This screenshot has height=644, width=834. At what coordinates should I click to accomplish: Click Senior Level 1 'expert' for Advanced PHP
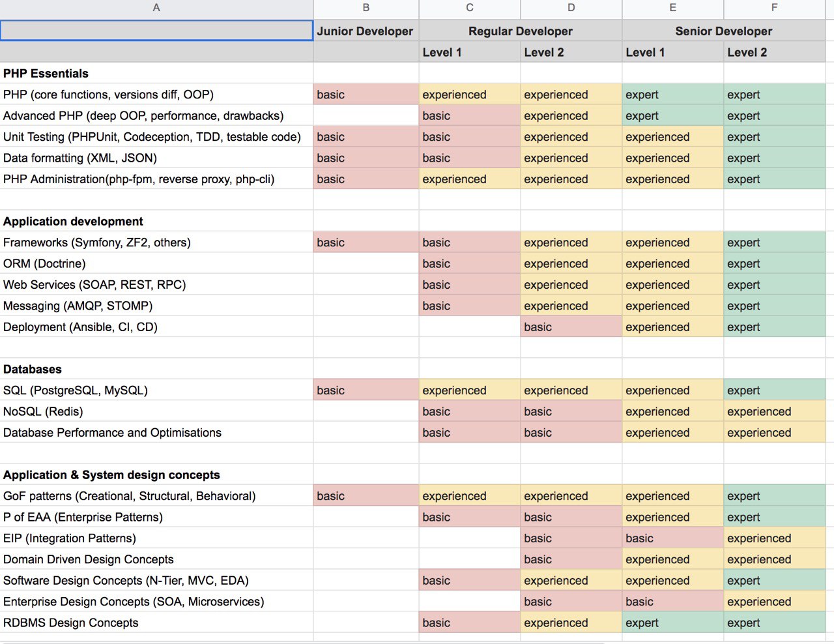(673, 115)
